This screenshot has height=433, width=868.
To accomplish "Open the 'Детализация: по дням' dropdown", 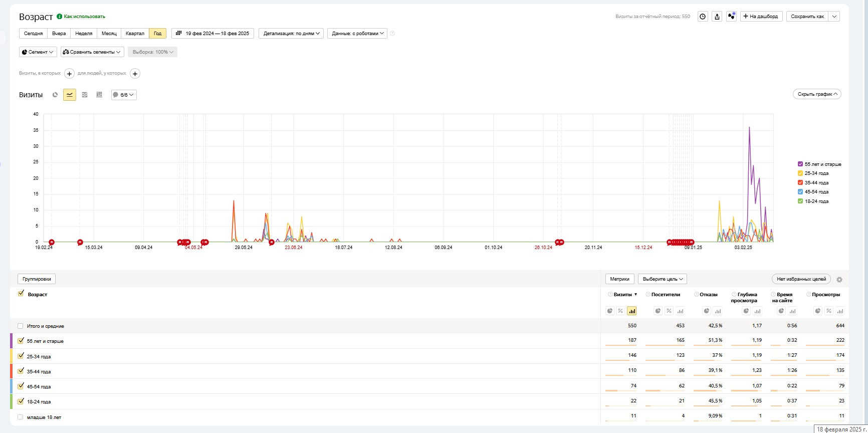I will 291,34.
